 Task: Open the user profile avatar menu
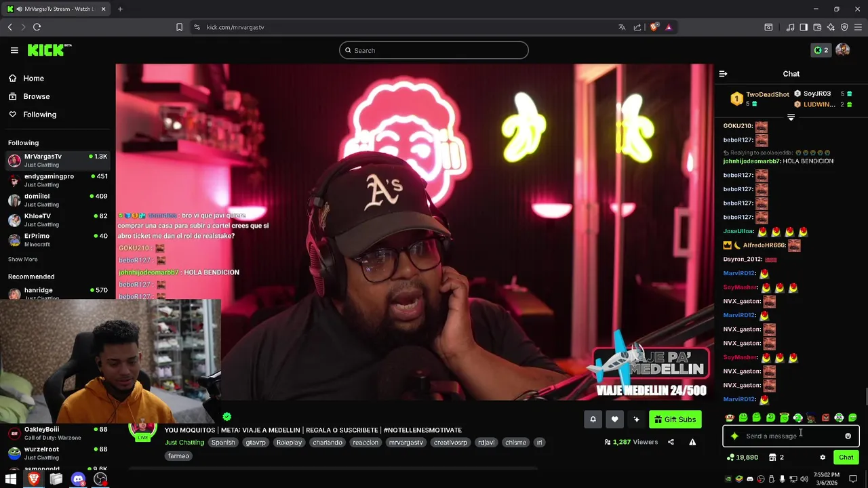pyautogui.click(x=843, y=50)
